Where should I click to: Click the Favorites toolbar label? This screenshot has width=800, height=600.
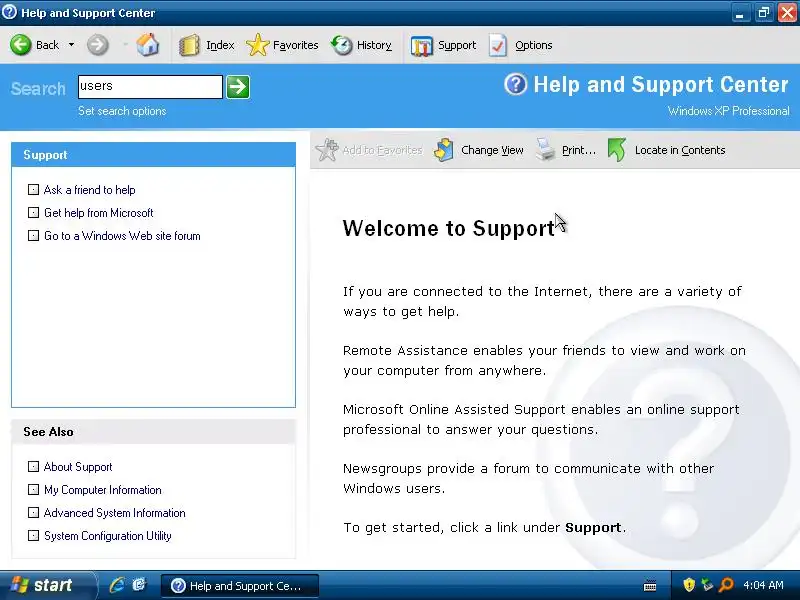(x=295, y=45)
